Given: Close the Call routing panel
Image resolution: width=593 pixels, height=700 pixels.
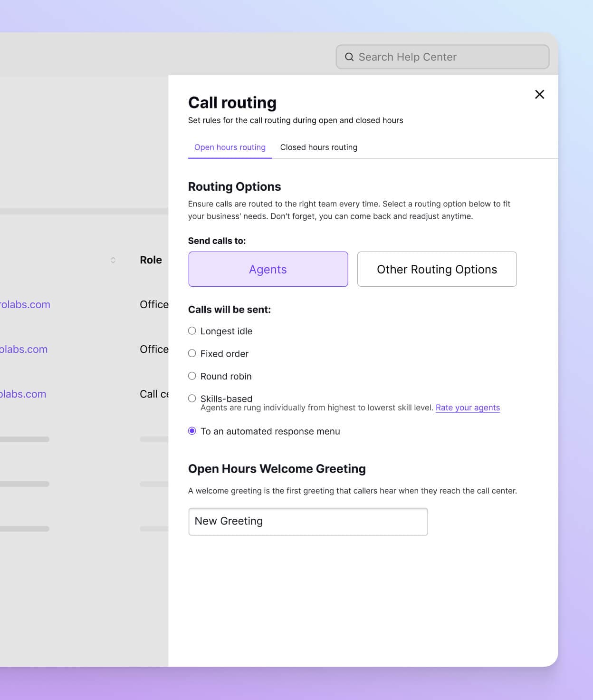Looking at the screenshot, I should pos(539,94).
